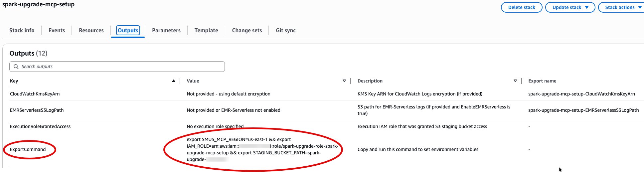Click export name spark-upgrade-mcp-setup-EMRServerlessS3LogPath
This screenshot has height=172, width=644.
tap(583, 110)
